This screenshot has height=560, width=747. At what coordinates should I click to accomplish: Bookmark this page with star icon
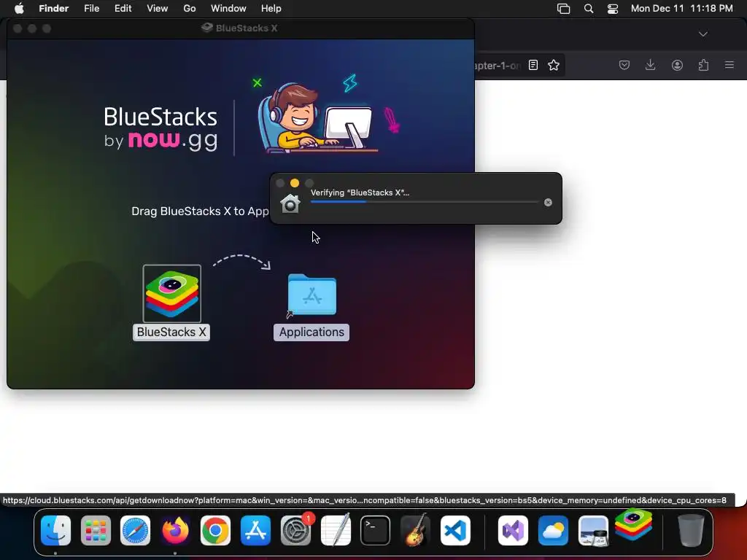(554, 65)
